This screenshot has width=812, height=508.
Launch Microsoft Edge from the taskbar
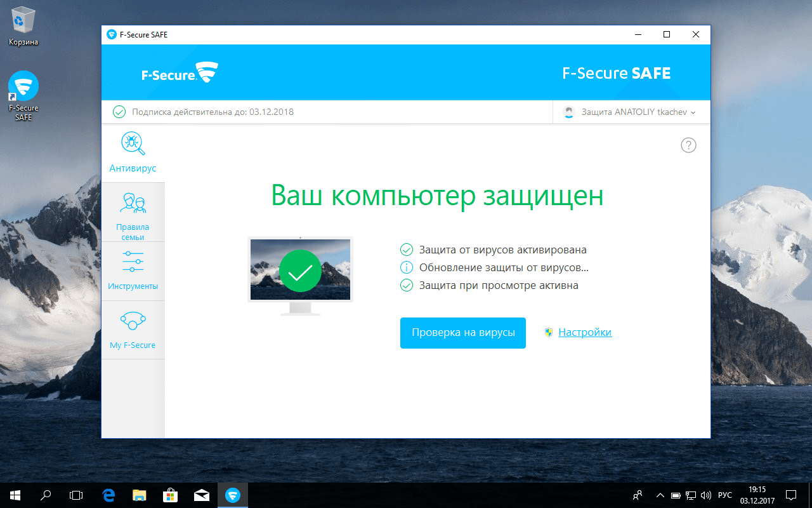tap(108, 495)
